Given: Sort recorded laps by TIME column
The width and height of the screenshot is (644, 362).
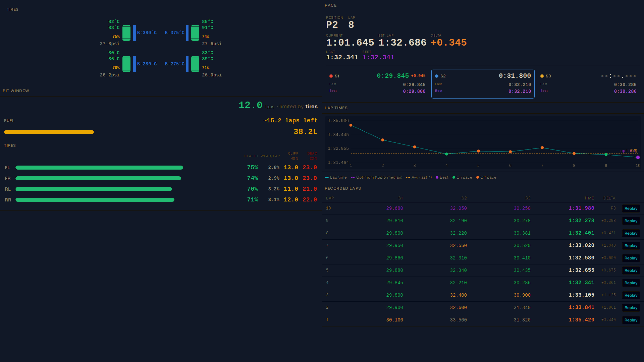Looking at the screenshot, I should point(589,198).
